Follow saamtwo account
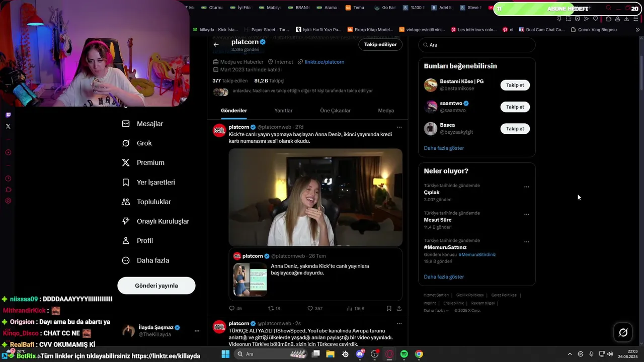The height and width of the screenshot is (362, 644). point(515,107)
